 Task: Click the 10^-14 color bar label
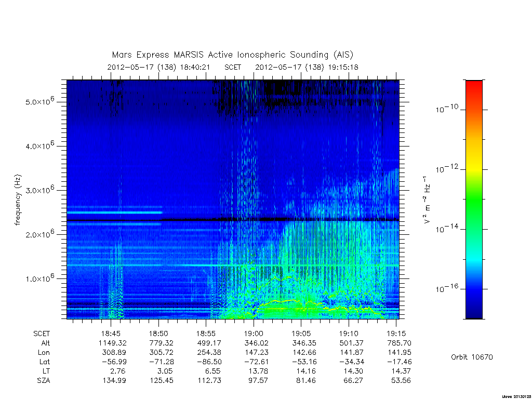coord(447,229)
